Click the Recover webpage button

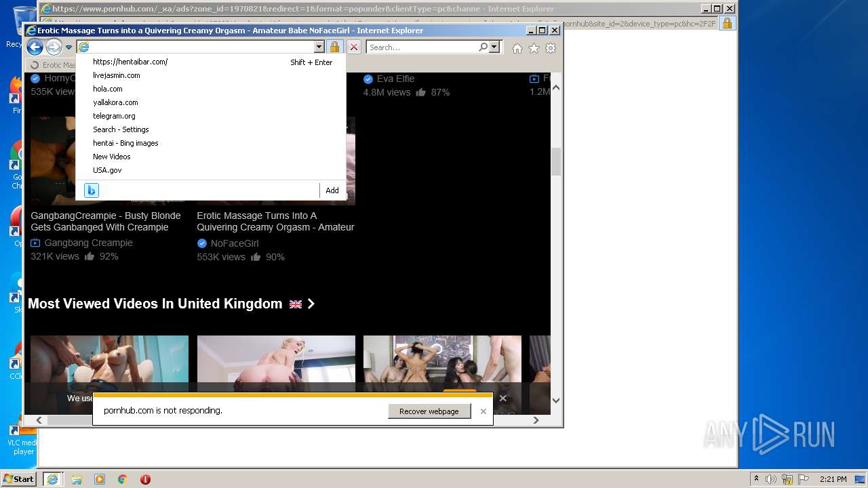429,411
